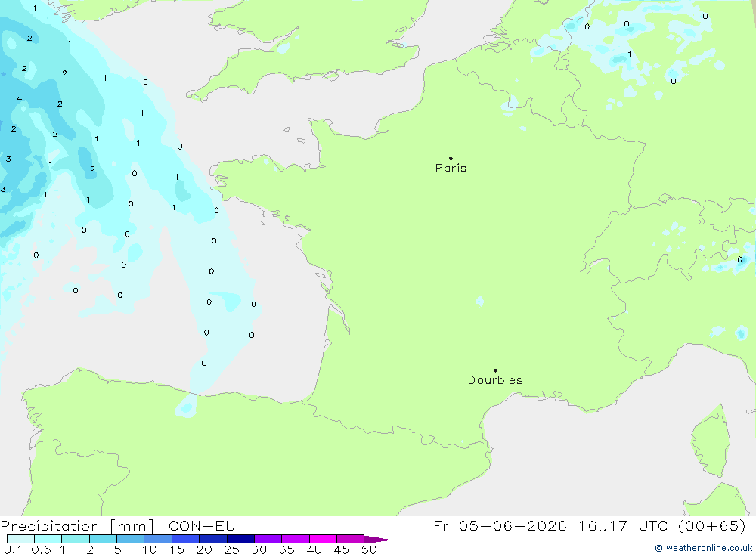Select the 20 to 25 mm dark blue swatch

212,539
